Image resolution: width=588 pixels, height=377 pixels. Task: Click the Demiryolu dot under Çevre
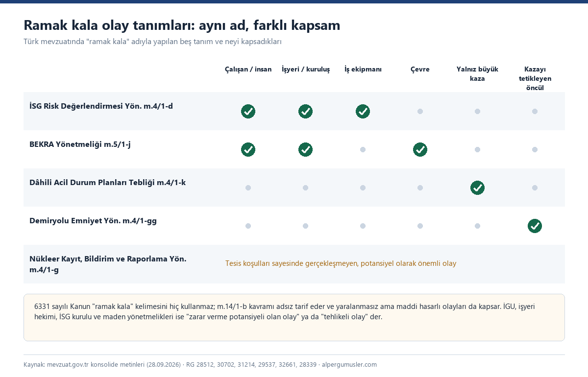point(420,226)
